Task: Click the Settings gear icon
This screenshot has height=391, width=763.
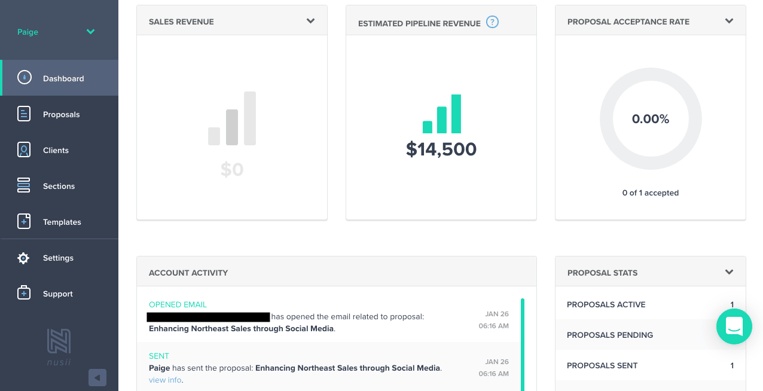Action: (23, 258)
